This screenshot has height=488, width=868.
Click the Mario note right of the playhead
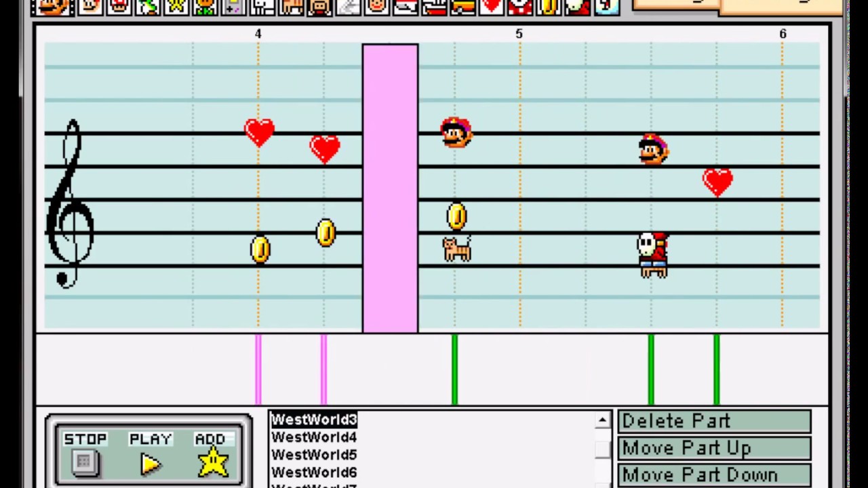[456, 133]
